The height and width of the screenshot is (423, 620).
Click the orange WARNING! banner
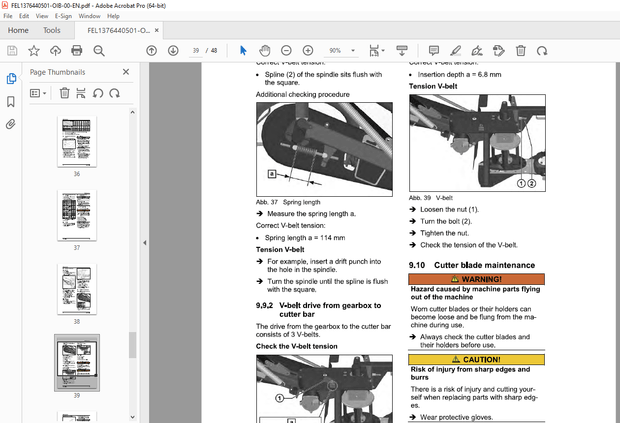coord(476,279)
